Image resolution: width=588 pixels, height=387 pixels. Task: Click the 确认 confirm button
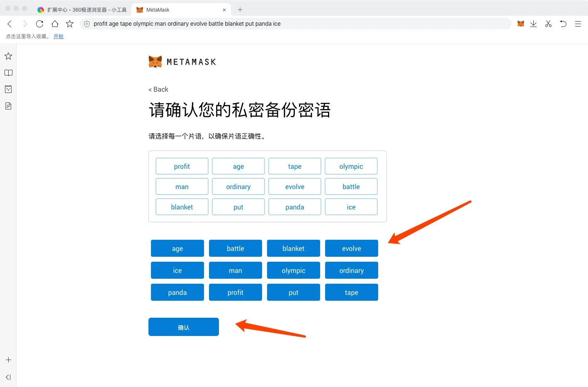pos(183,327)
